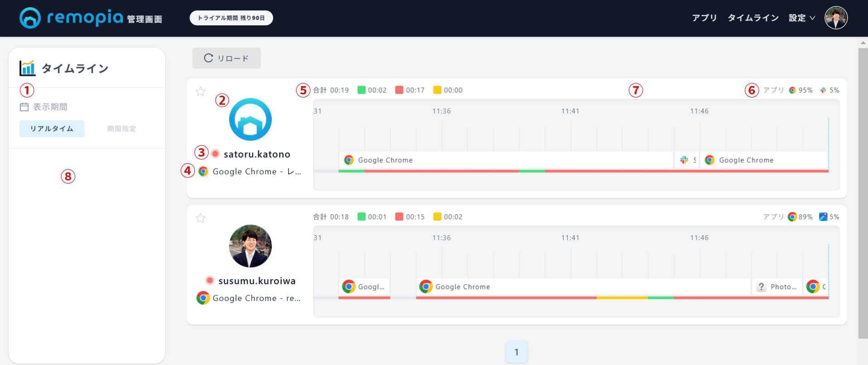Open the アプリ menu in top navigation
Image resolution: width=868 pixels, height=365 pixels.
pyautogui.click(x=704, y=18)
